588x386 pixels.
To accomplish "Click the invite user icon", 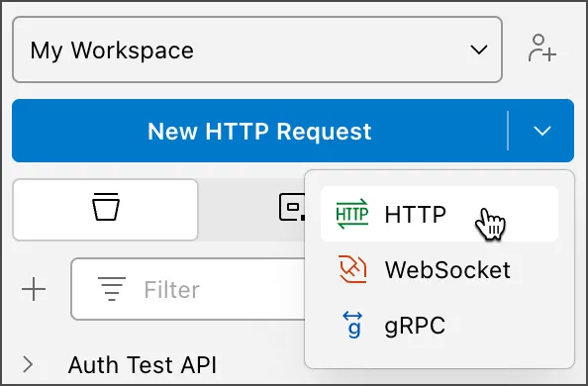I will 541,48.
